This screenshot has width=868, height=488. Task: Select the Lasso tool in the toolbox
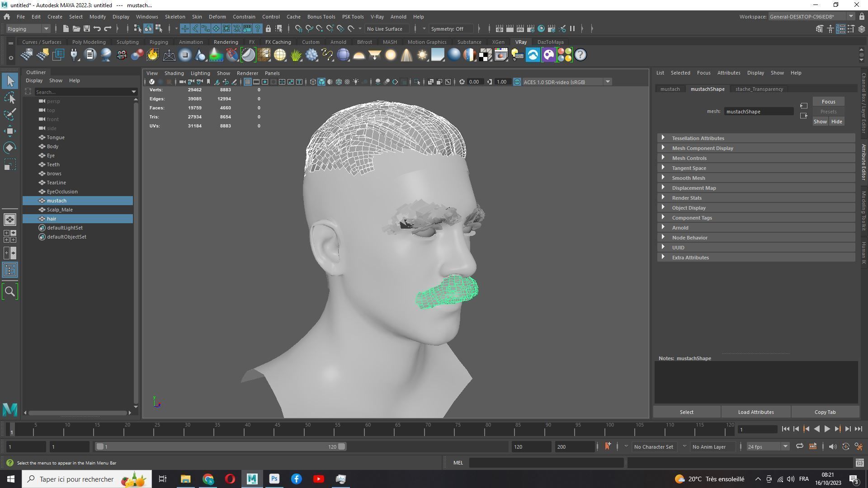(10, 98)
